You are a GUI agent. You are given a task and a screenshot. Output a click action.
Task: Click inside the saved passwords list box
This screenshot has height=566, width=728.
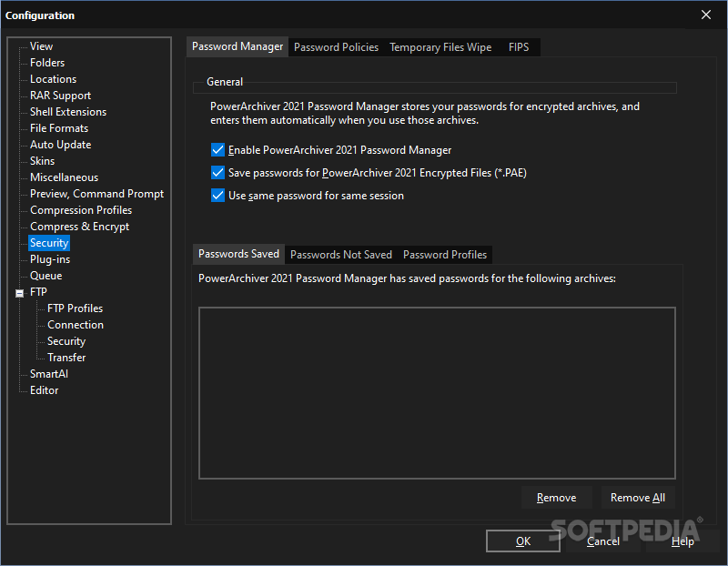click(x=437, y=393)
